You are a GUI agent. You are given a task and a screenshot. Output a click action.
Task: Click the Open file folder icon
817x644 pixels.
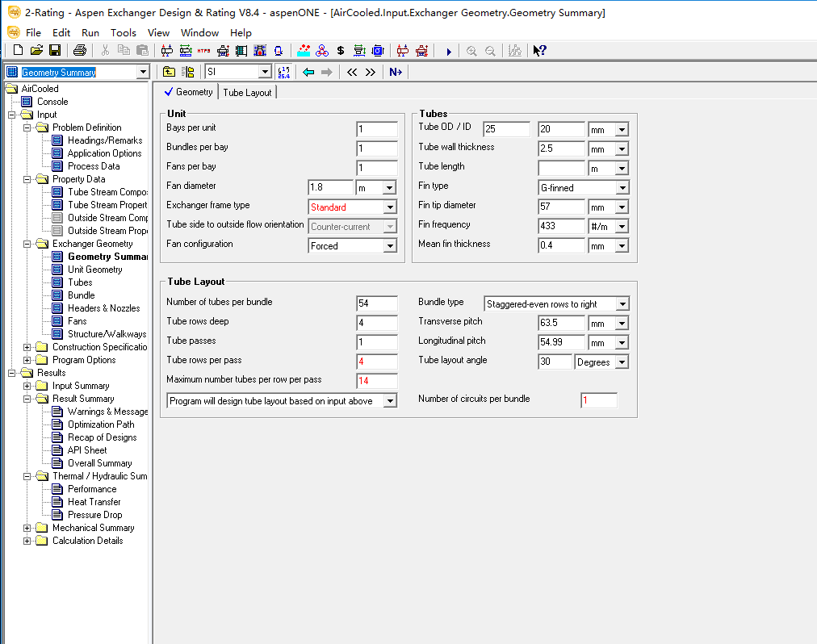pos(36,51)
